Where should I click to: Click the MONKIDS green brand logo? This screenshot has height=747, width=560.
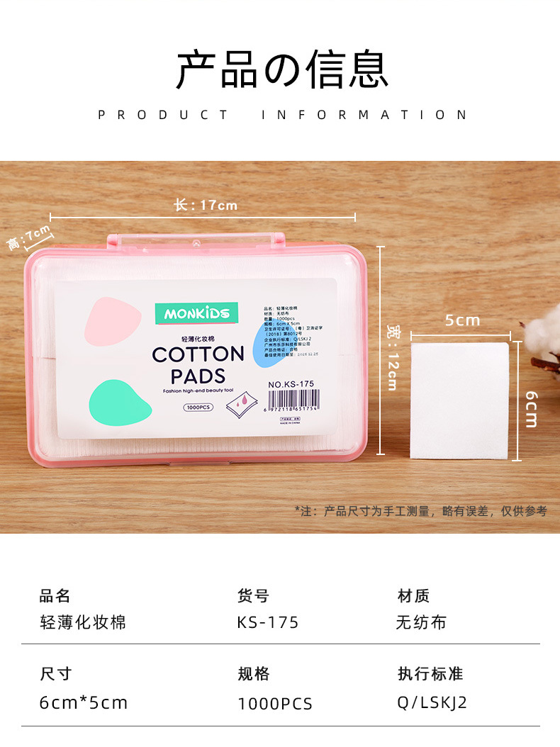pyautogui.click(x=196, y=313)
